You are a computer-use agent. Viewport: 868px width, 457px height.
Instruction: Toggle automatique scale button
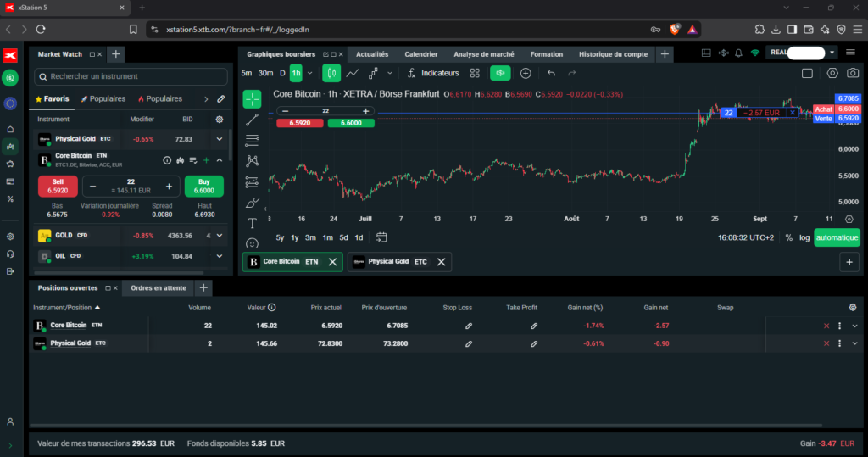pyautogui.click(x=837, y=237)
